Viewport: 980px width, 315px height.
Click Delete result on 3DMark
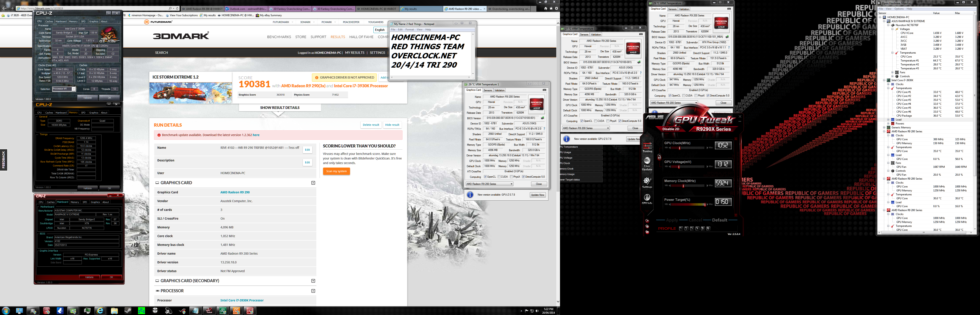coord(371,125)
